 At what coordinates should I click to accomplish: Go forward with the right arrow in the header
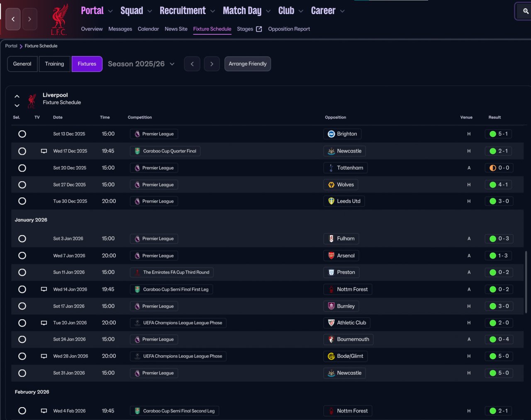coord(29,19)
